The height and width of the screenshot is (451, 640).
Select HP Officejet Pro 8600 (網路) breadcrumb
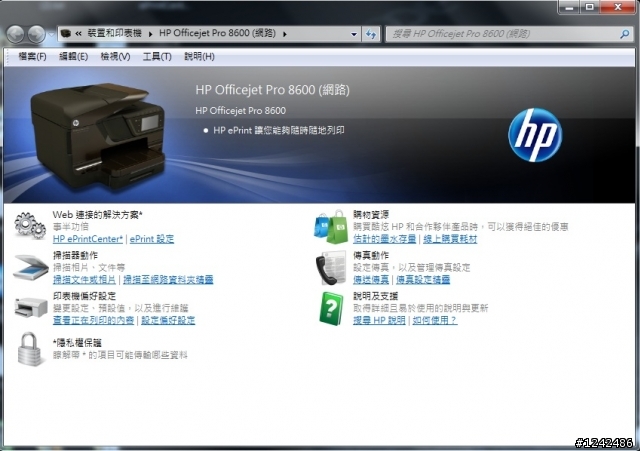coord(218,33)
